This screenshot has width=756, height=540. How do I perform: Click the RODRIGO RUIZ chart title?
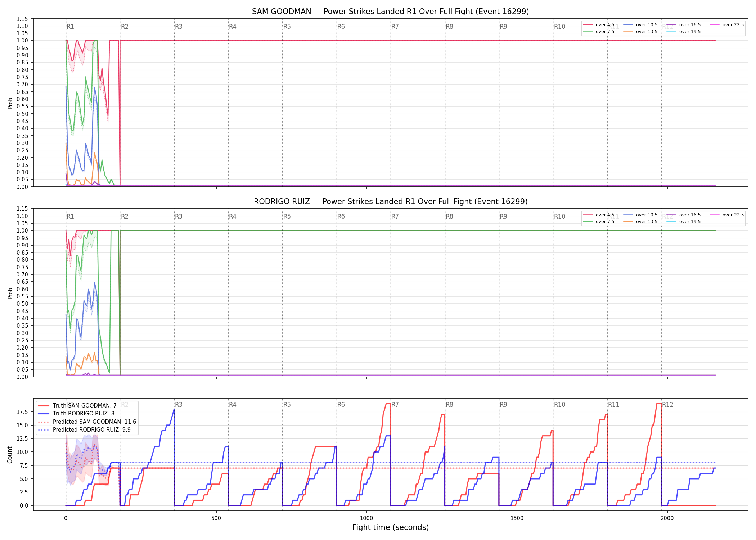click(x=391, y=202)
